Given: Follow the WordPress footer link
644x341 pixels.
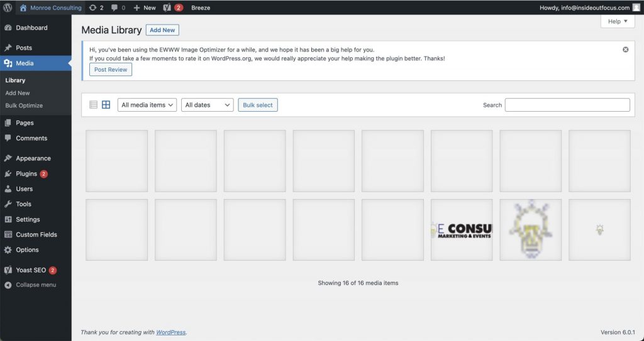Looking at the screenshot, I should (x=171, y=332).
